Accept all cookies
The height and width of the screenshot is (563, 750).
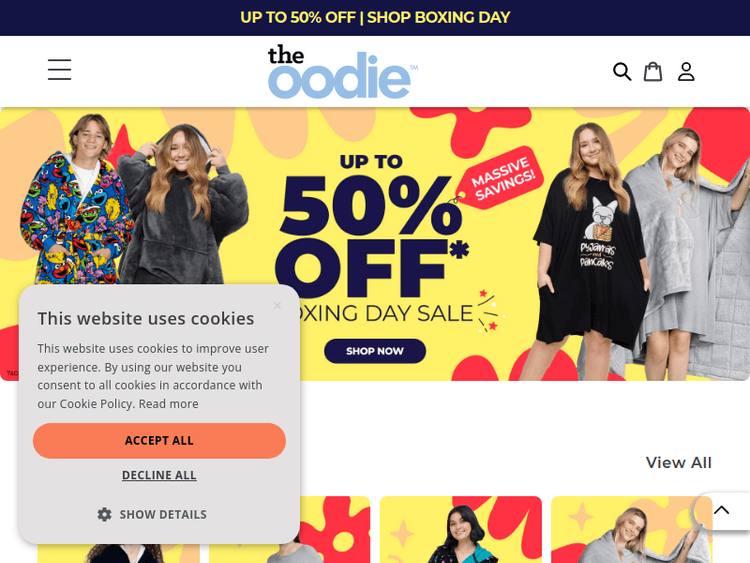tap(159, 441)
